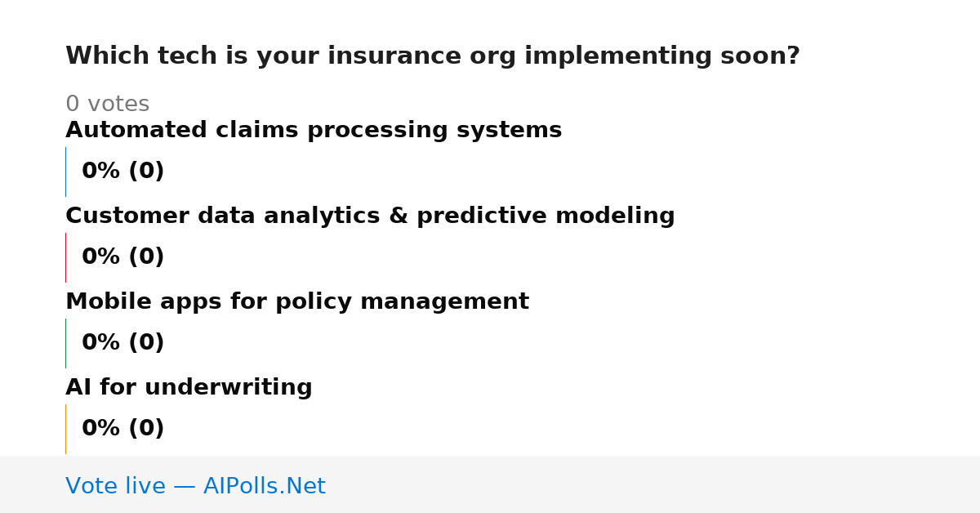Click 0% (0) result under automated claims
Image resolution: width=980 pixels, height=513 pixels.
pos(123,172)
